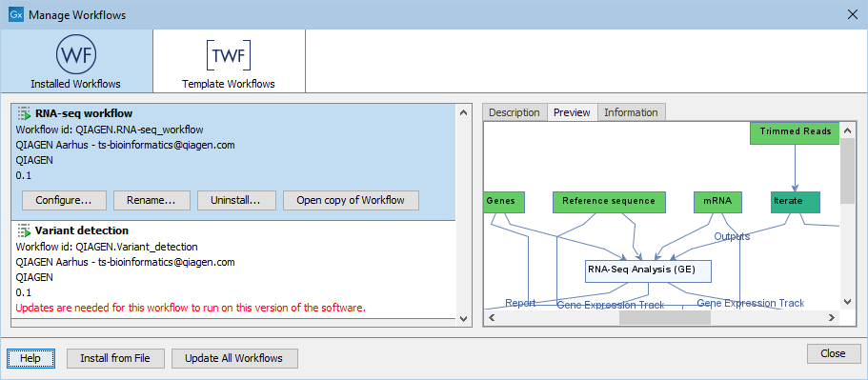This screenshot has width=868, height=380.
Task: Click the preview down scroll arrow
Action: pos(847,302)
